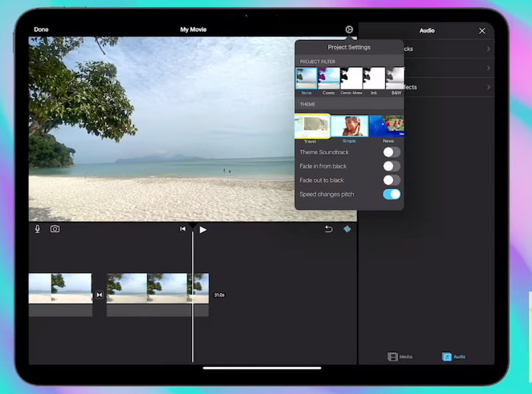532x394 pixels.
Task: Record voiceover with microphone icon
Action: (38, 229)
